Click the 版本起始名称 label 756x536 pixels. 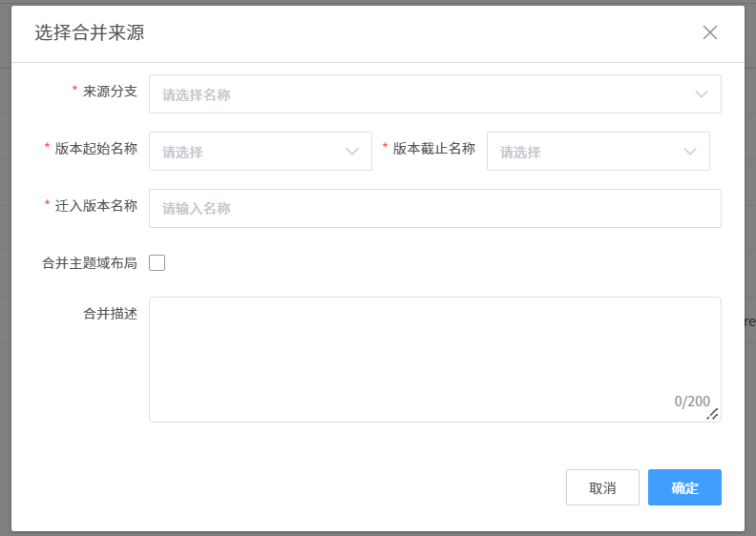point(96,149)
